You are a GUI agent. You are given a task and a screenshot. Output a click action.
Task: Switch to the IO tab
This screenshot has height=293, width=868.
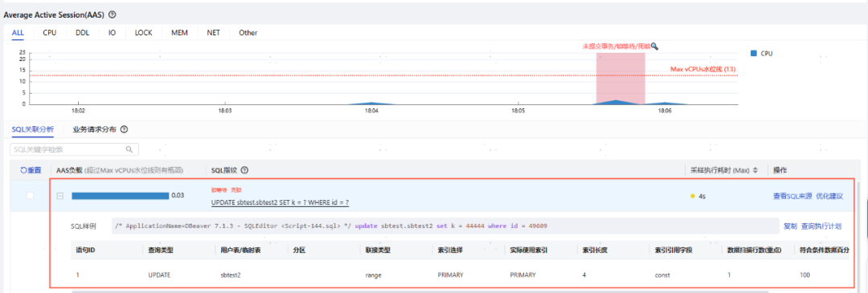coord(112,33)
